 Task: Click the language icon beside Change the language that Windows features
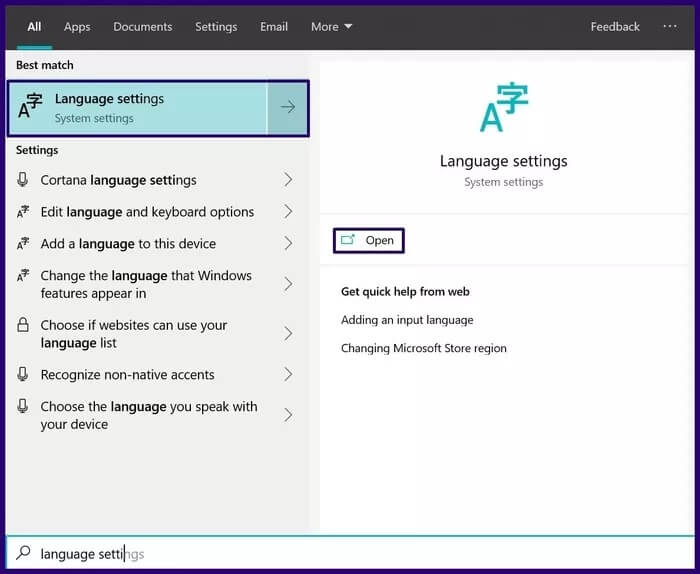23,275
